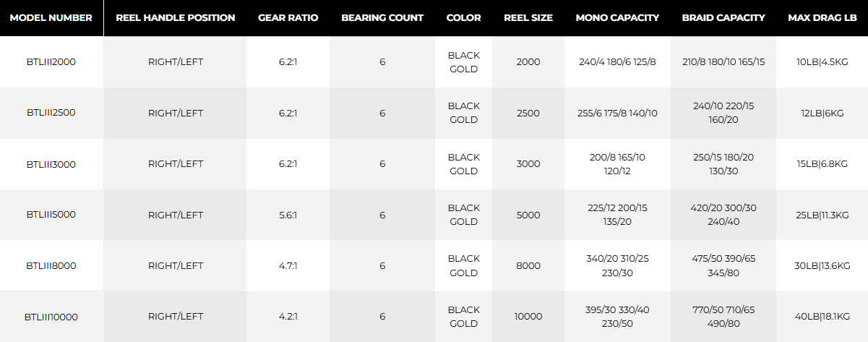This screenshot has width=868, height=342.
Task: Click the 40LB|18.1KG max drag cell
Action: [822, 317]
